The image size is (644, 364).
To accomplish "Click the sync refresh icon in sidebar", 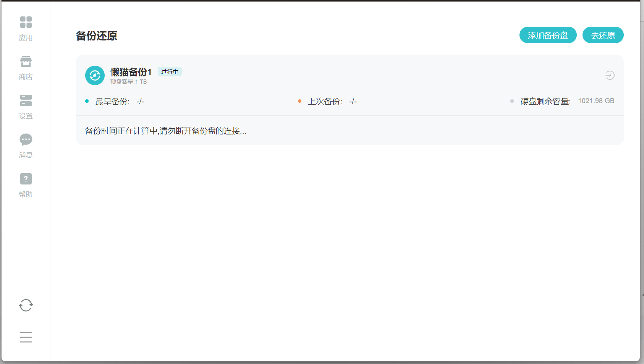I will pos(26,305).
